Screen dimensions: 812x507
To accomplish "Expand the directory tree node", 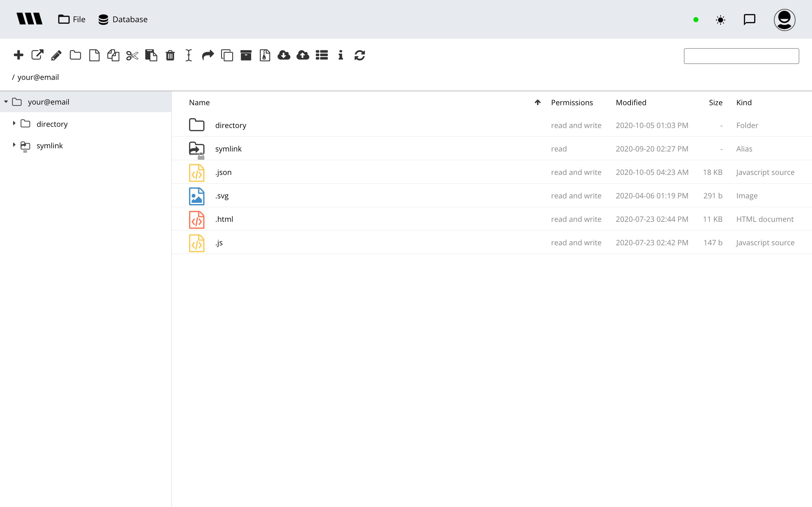I will click(x=14, y=123).
